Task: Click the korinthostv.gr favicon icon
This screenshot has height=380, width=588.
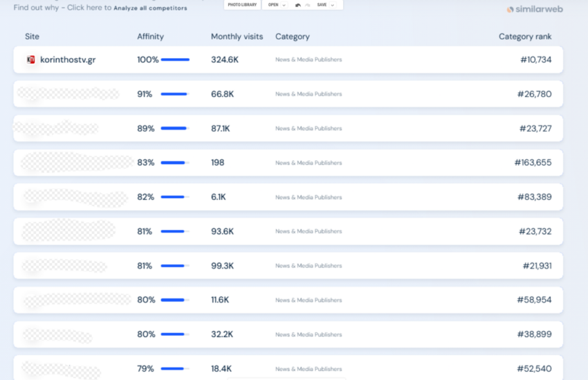Action: pyautogui.click(x=30, y=60)
